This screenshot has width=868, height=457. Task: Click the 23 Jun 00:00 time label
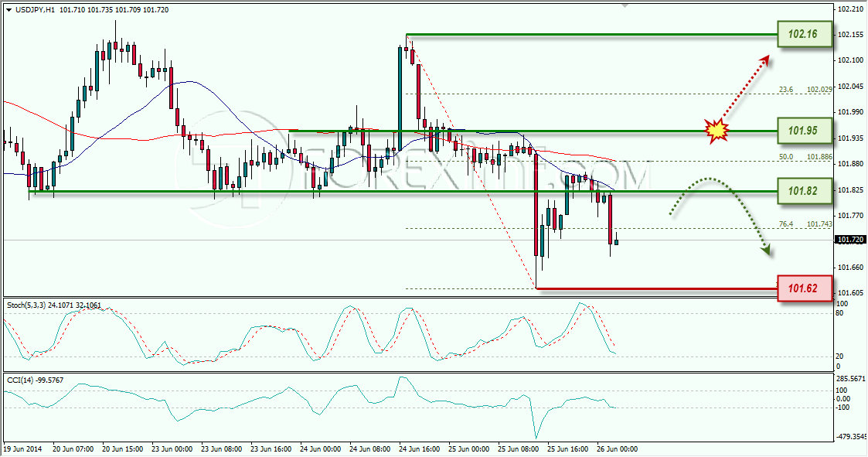coord(172,448)
